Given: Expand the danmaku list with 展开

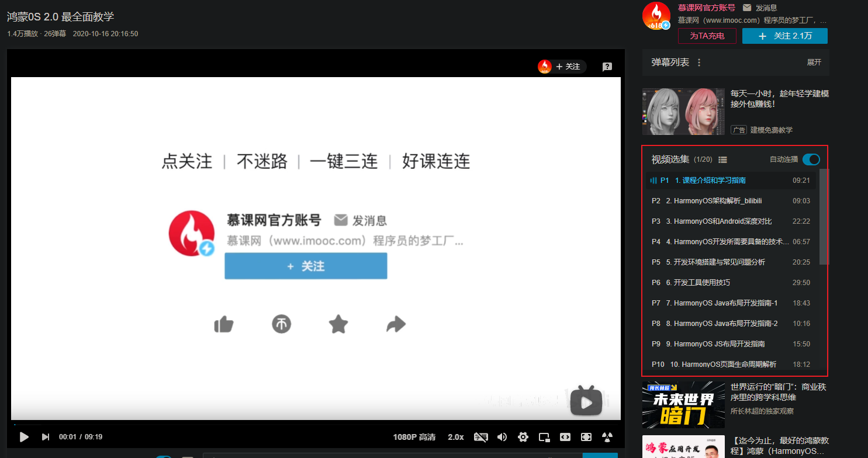Looking at the screenshot, I should tap(814, 63).
